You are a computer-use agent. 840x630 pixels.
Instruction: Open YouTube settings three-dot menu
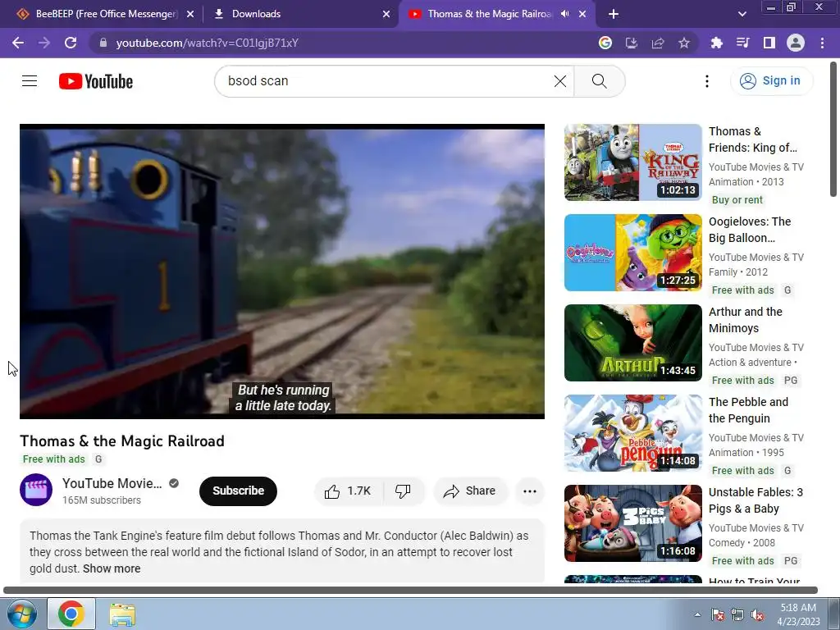point(706,81)
